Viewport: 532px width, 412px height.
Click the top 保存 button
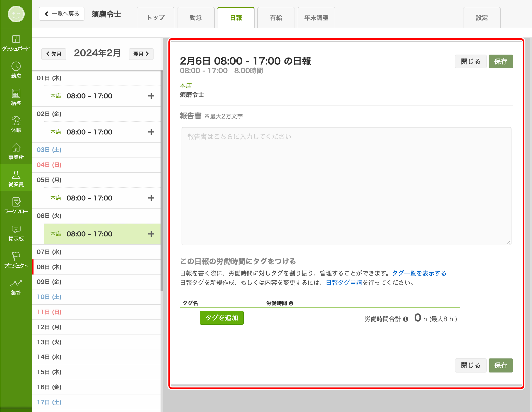pyautogui.click(x=501, y=62)
